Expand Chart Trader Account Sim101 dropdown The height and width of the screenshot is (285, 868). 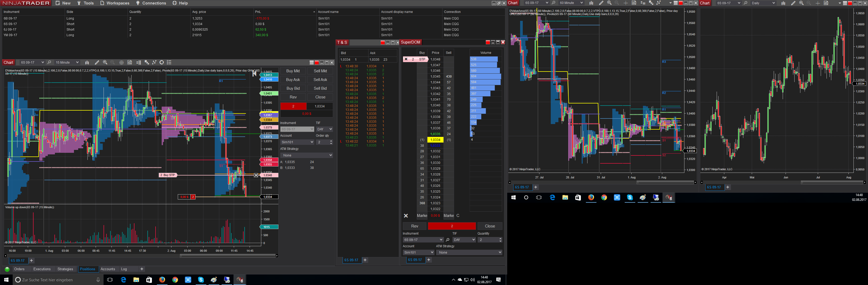(x=297, y=142)
